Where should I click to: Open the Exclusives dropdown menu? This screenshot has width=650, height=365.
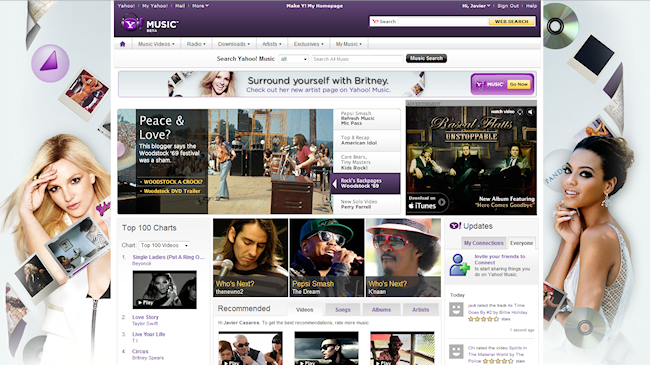click(308, 44)
